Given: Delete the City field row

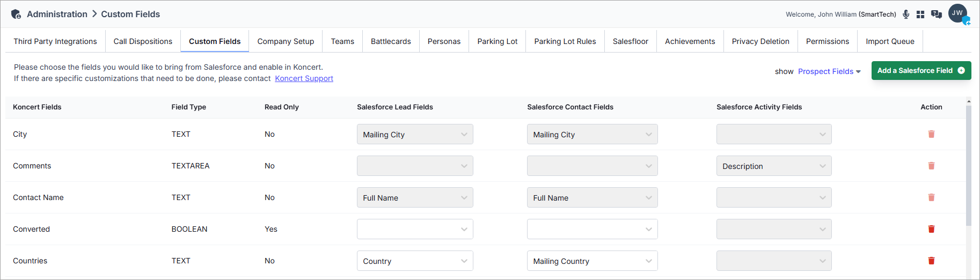Looking at the screenshot, I should click(x=931, y=134).
